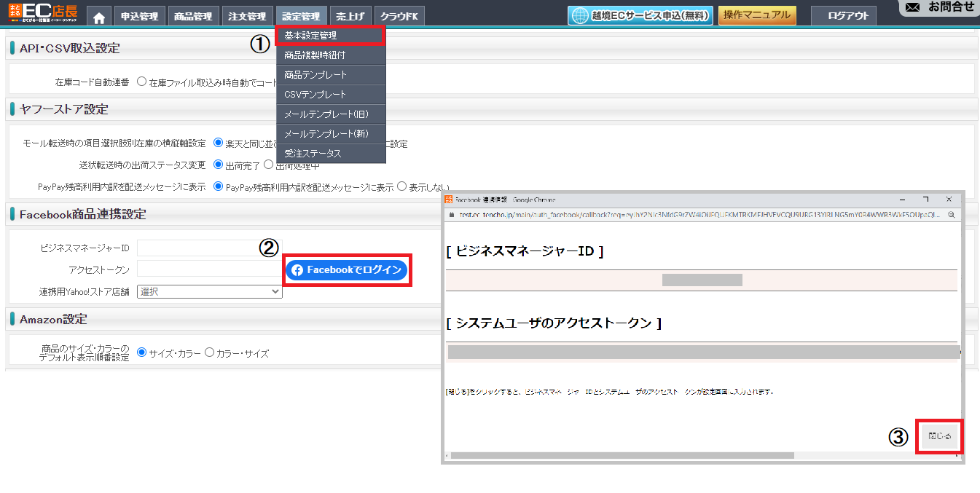Click the 送状転送時の出荷ステータス変更 label
Viewport: 980px width, 493px height.
coord(142,165)
